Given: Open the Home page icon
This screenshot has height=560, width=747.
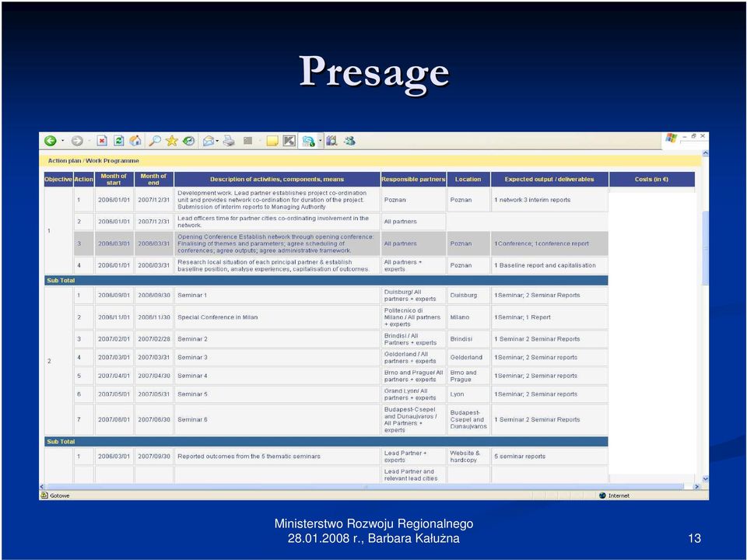Looking at the screenshot, I should [x=135, y=141].
